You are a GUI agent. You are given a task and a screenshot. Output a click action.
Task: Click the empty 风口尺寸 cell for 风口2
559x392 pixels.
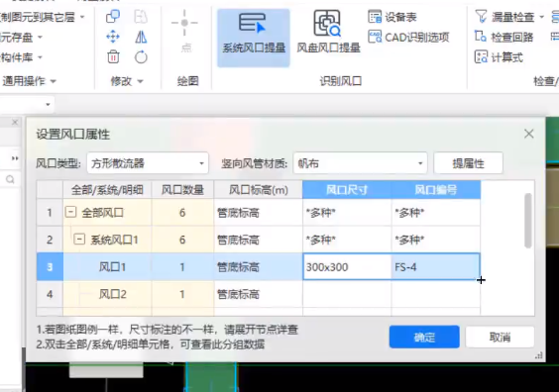[347, 294]
